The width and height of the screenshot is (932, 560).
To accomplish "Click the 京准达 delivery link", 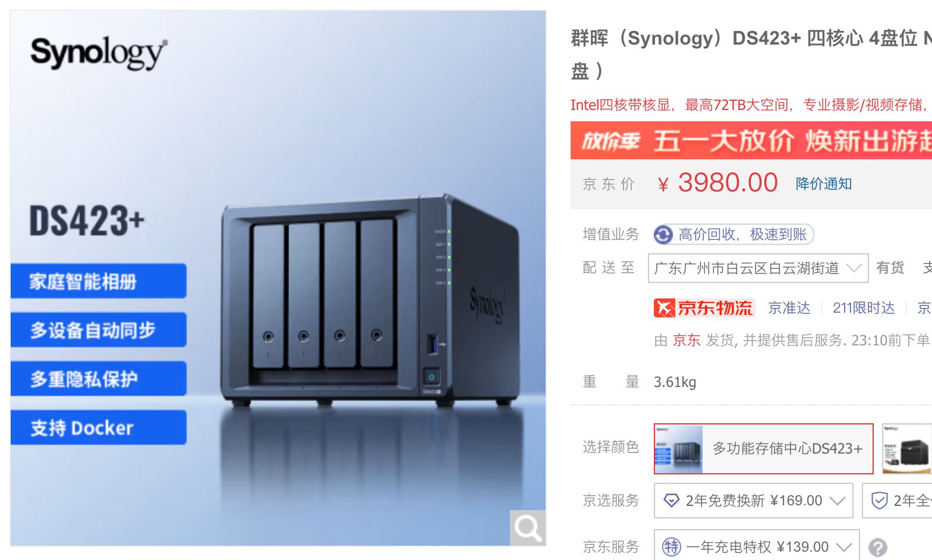I will 789,307.
